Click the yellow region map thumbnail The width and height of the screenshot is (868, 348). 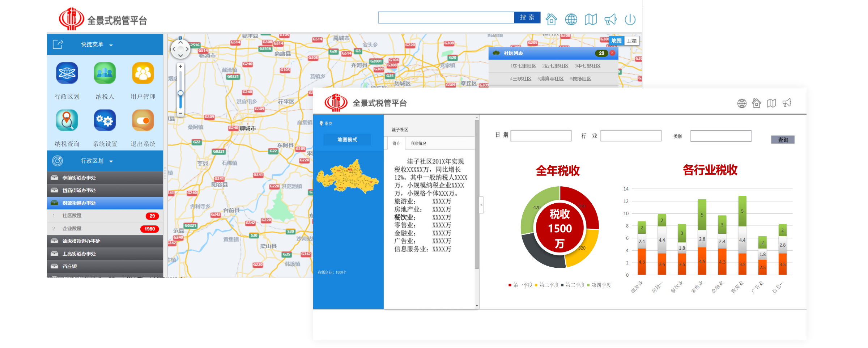click(x=348, y=177)
